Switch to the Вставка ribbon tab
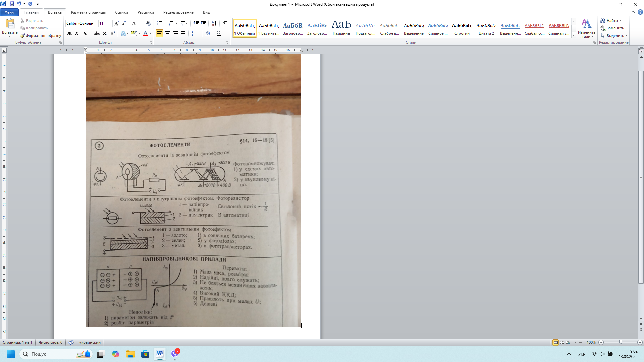The width and height of the screenshot is (644, 362). (x=55, y=12)
